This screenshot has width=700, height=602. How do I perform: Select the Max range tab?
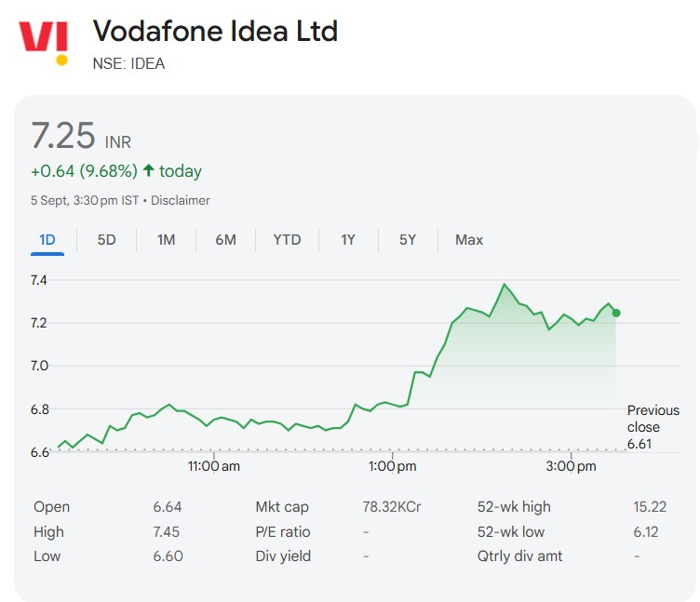click(x=469, y=240)
